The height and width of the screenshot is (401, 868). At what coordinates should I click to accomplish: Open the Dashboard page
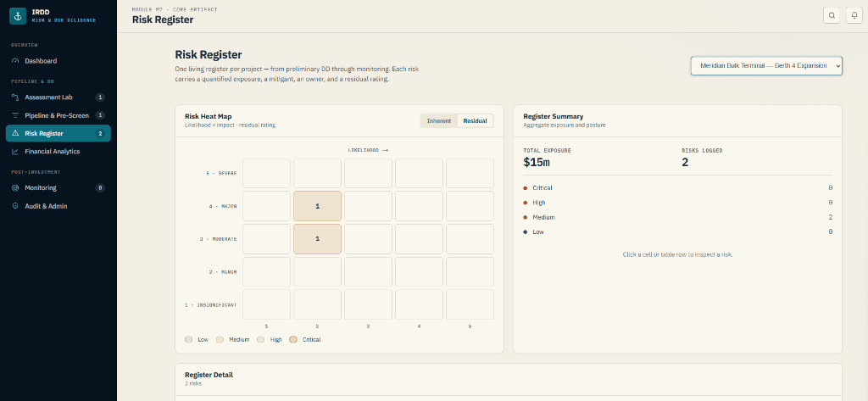pos(58,61)
